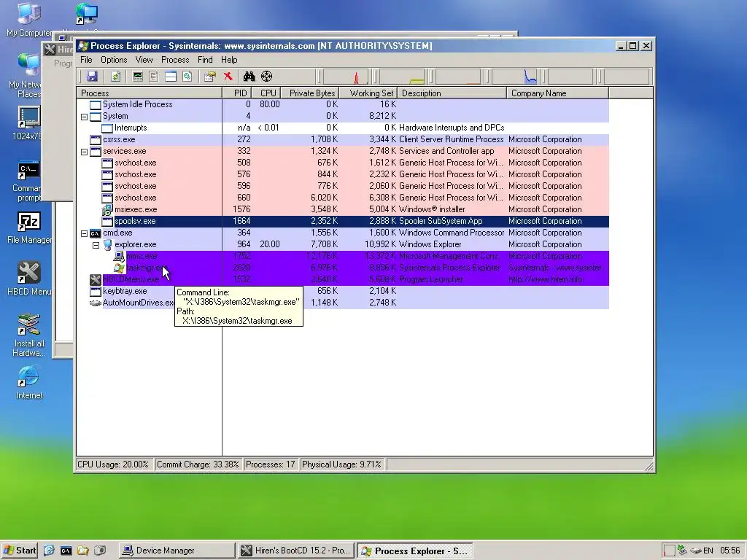Select the mmc.exe process row
This screenshot has width=747, height=560.
[343, 256]
